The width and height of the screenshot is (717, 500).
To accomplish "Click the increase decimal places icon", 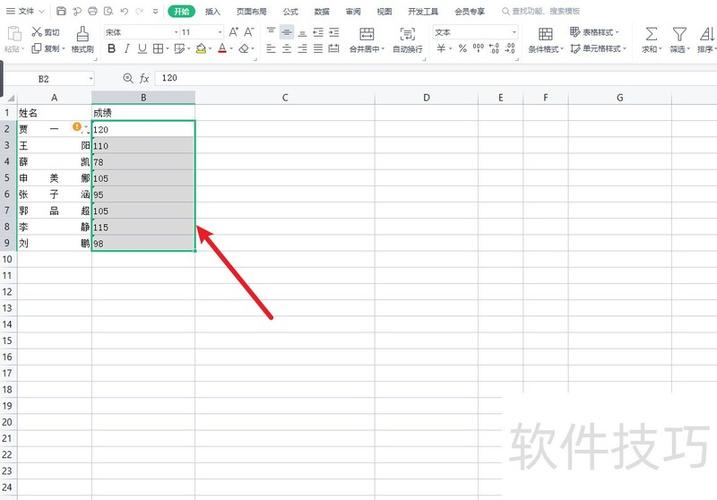I will click(x=494, y=48).
